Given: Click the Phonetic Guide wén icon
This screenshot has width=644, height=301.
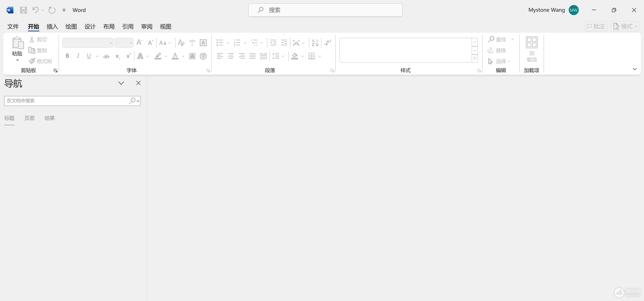Looking at the screenshot, I should (x=192, y=43).
